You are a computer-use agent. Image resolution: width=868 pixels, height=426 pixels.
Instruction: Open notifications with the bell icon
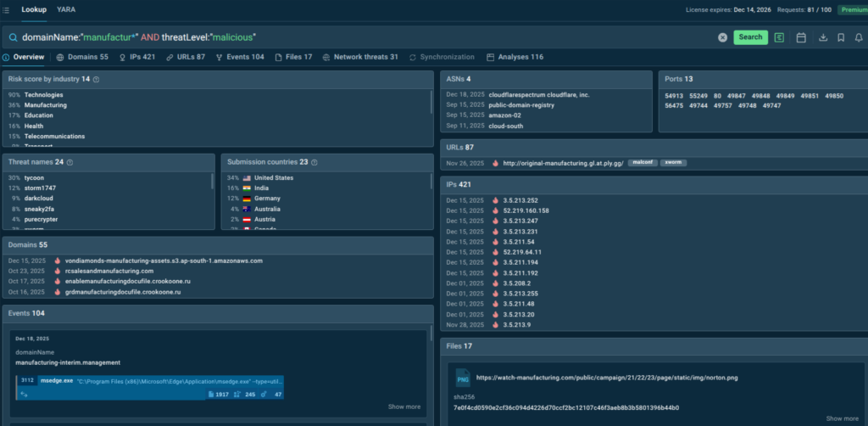click(x=858, y=37)
